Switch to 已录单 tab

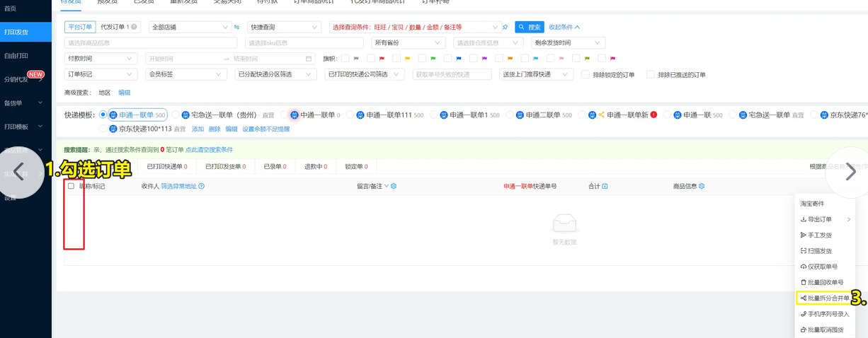click(x=275, y=167)
